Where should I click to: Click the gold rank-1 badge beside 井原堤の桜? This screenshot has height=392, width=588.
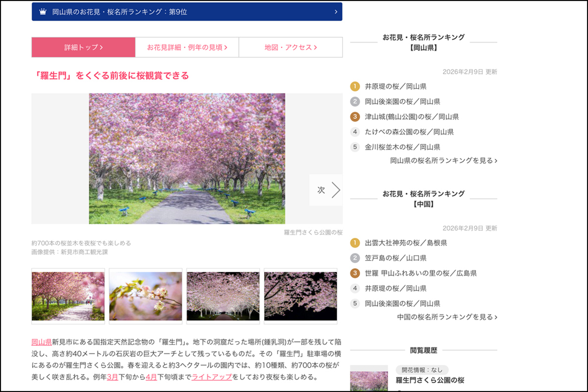(x=354, y=87)
